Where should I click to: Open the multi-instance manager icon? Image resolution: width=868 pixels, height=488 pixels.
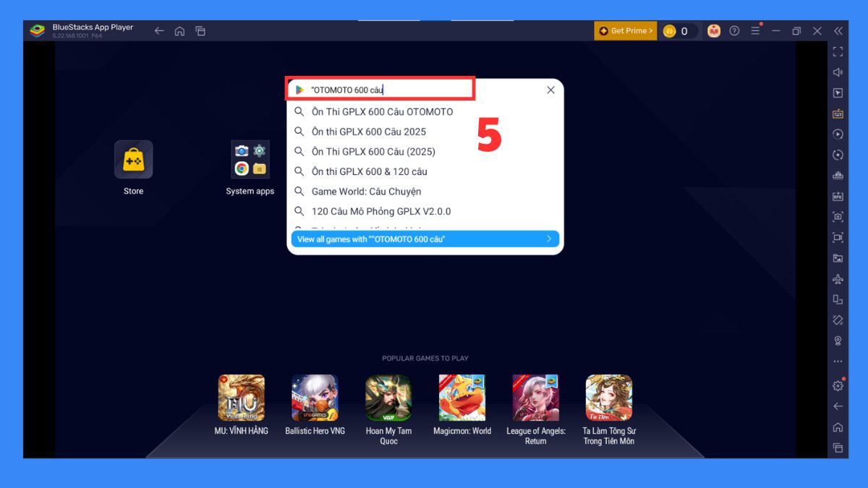coord(838,176)
